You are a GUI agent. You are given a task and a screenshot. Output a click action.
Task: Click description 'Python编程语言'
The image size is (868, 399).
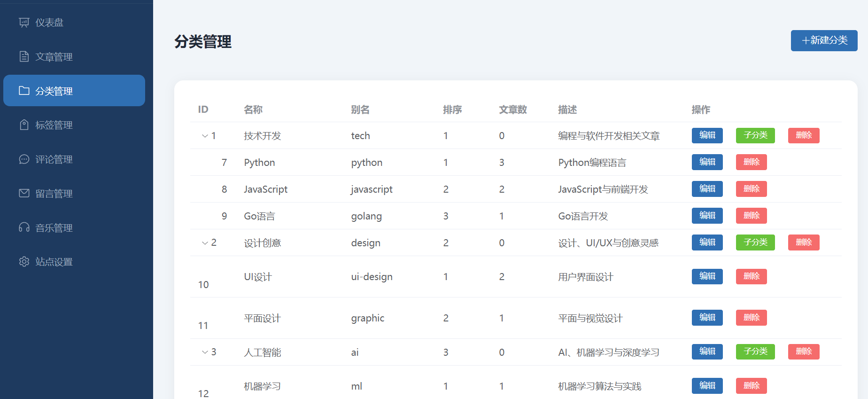(x=592, y=163)
